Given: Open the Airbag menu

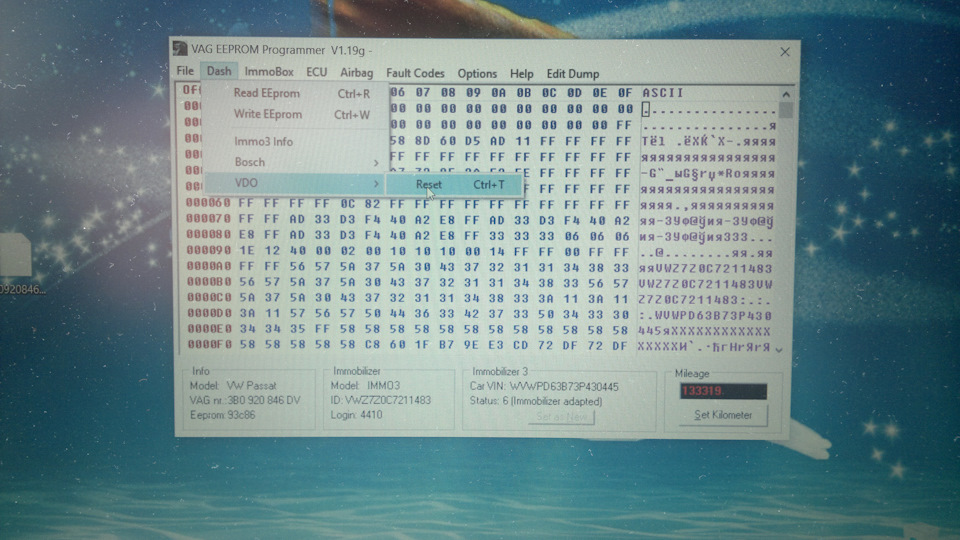Looking at the screenshot, I should point(356,73).
